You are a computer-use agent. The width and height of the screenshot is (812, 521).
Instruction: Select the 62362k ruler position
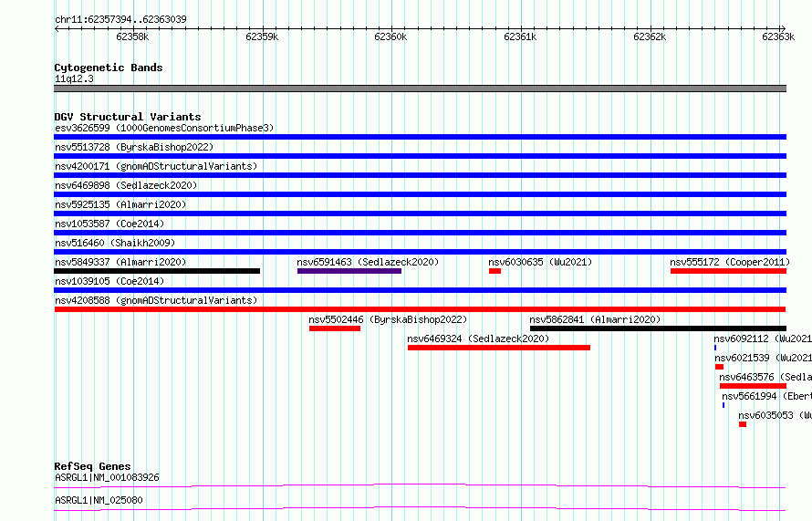pos(650,36)
